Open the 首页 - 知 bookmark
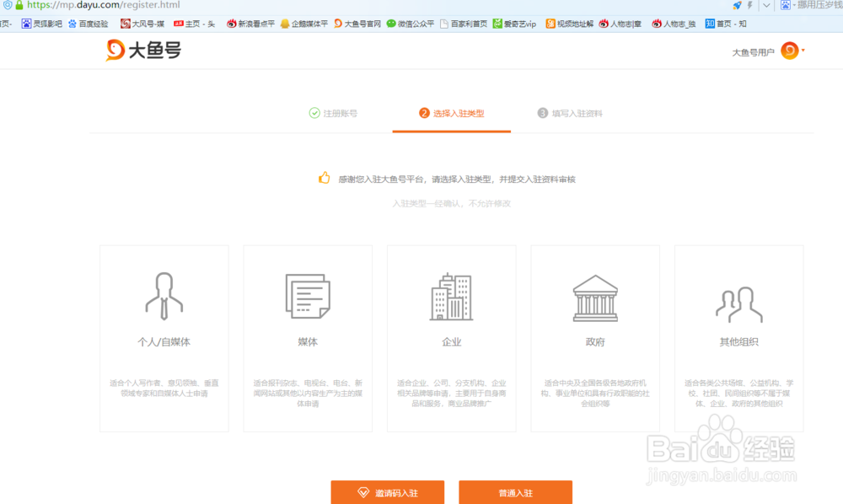The height and width of the screenshot is (504, 843). (726, 24)
